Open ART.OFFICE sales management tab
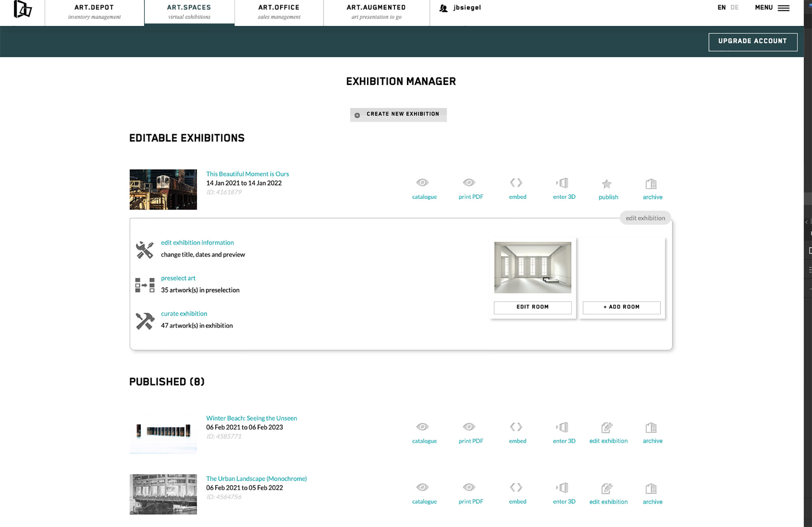Viewport: 812px width, 527px height. tap(279, 12)
